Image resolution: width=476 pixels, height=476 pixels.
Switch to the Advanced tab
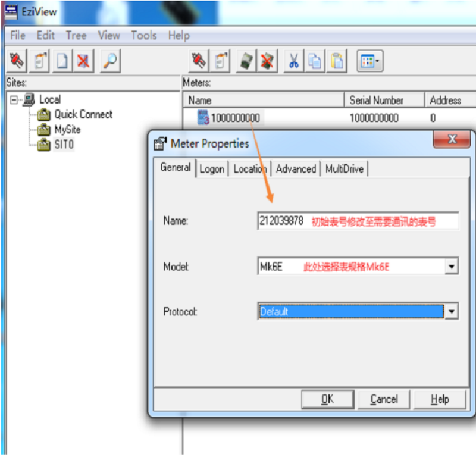click(296, 169)
